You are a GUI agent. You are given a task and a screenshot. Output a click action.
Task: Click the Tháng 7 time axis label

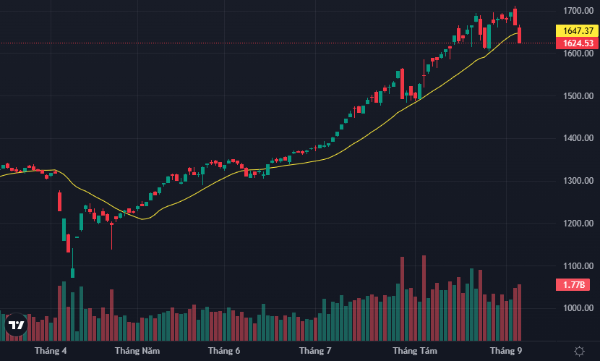[315, 351]
